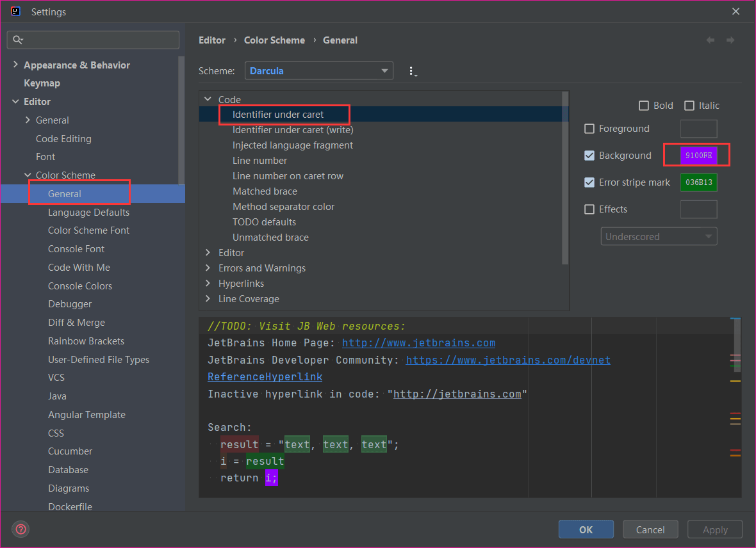Open User-Defined File Types page
The height and width of the screenshot is (548, 756).
tap(99, 360)
